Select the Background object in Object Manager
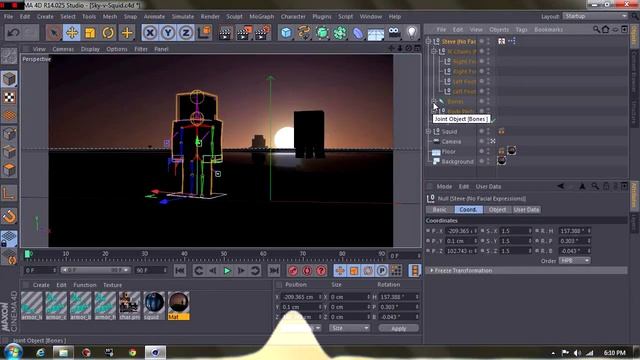The image size is (640, 360). [x=457, y=161]
